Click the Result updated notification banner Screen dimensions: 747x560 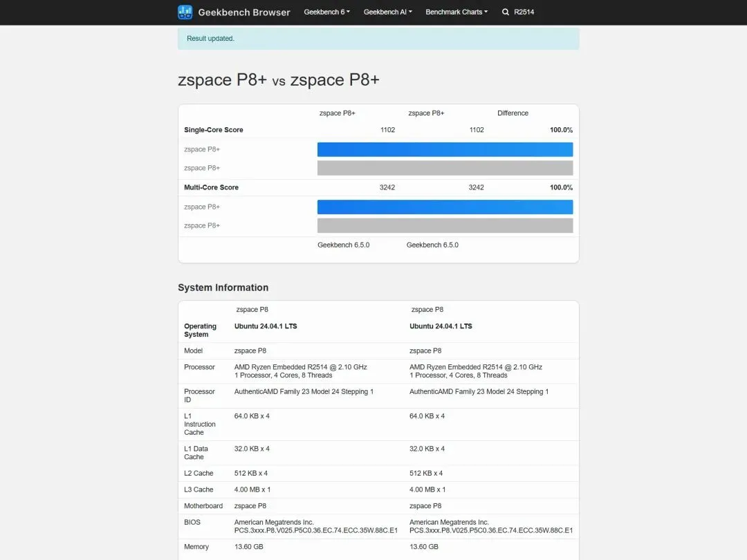click(x=378, y=39)
